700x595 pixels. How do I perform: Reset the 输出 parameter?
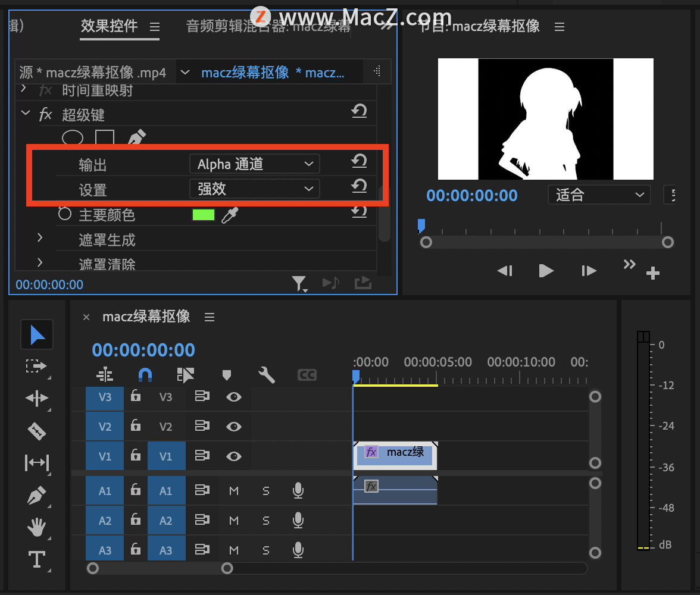[359, 161]
